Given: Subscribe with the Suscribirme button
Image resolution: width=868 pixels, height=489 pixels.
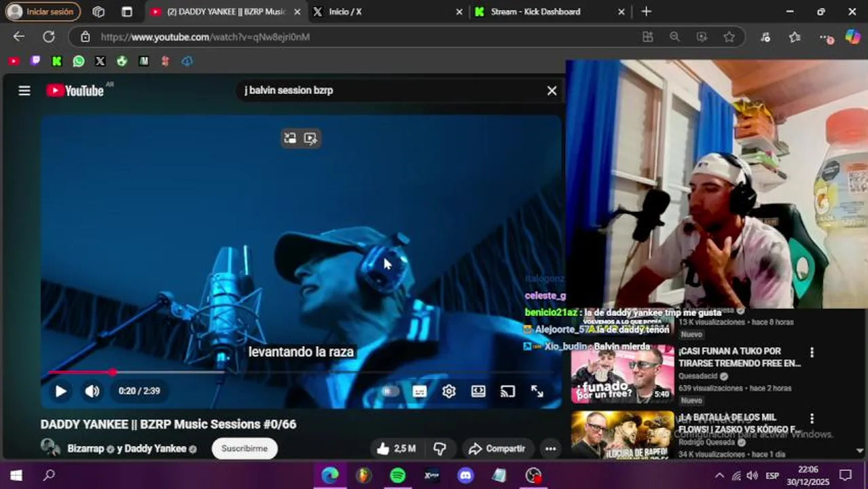Looking at the screenshot, I should [245, 448].
